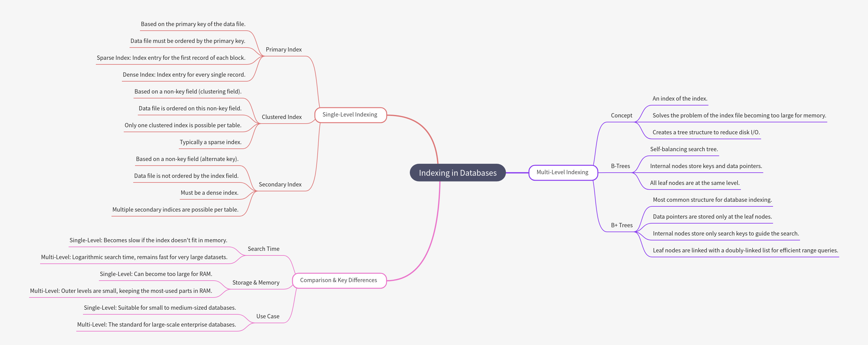Click the Clustered Index subtopic
The image size is (868, 345).
(281, 117)
